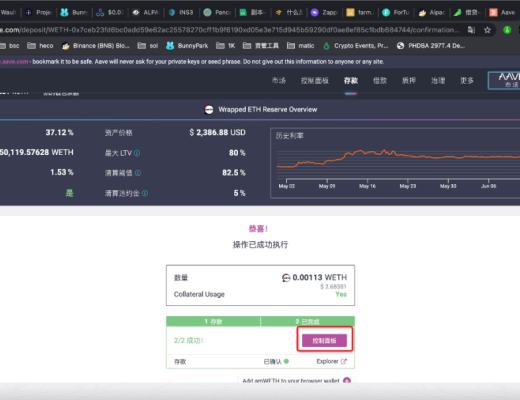The height and width of the screenshot is (400, 520).
Task: Open the heco bookmark folder
Action: pos(40,46)
